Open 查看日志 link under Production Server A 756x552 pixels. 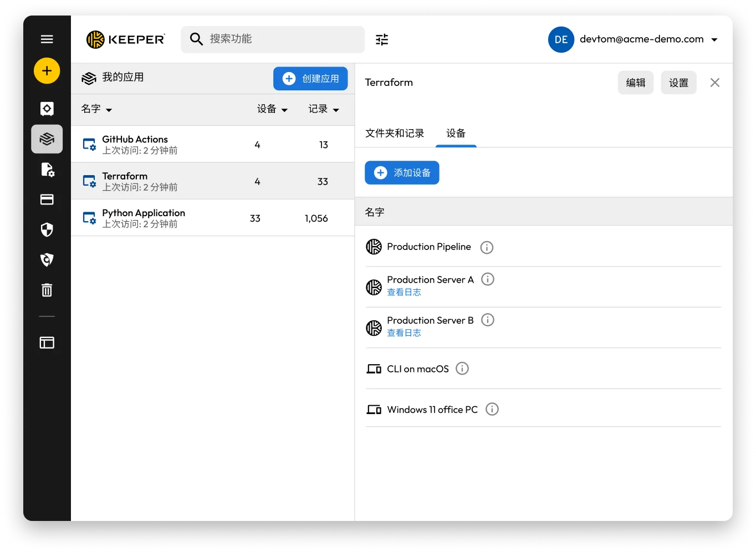tap(404, 292)
